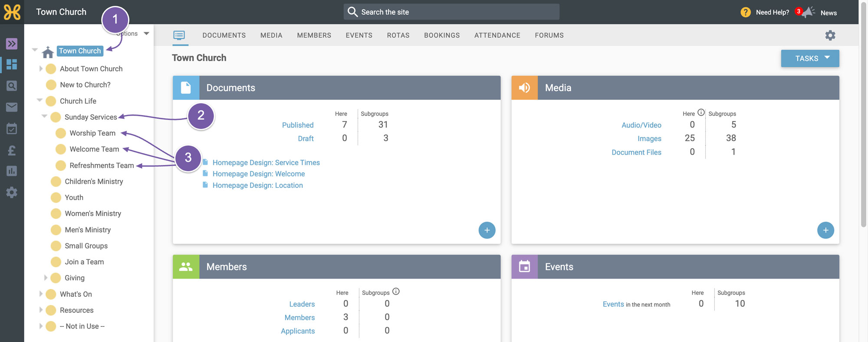Open the Applicants link in Members
The width and height of the screenshot is (868, 342).
click(298, 331)
